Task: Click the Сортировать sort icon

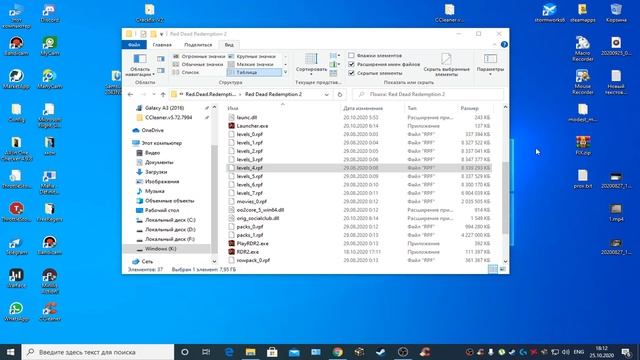Action: (311, 64)
